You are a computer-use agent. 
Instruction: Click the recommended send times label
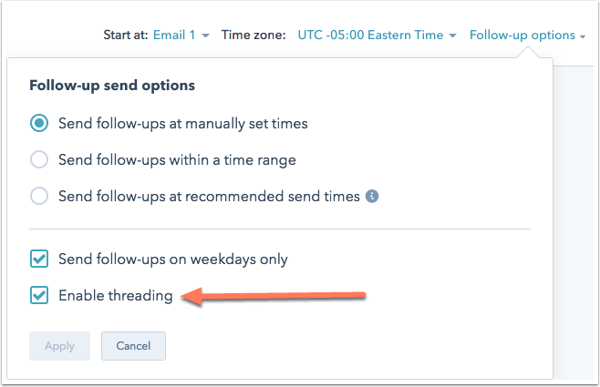(209, 196)
